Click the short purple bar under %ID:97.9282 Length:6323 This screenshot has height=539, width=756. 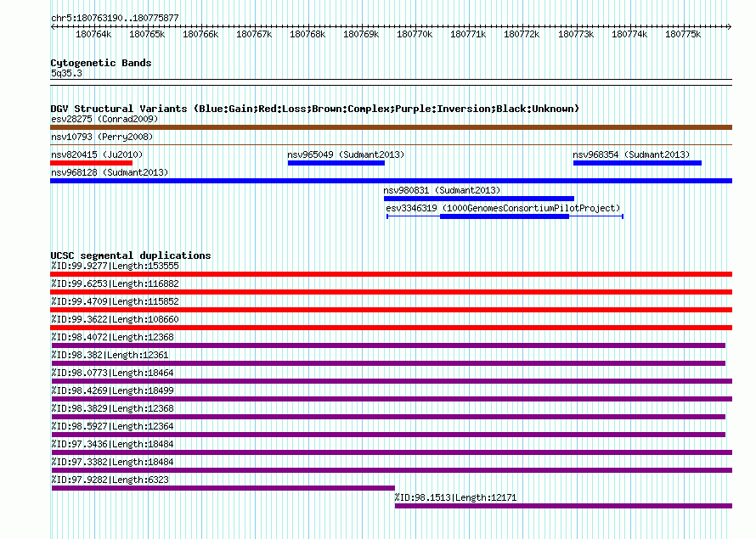[x=223, y=488]
